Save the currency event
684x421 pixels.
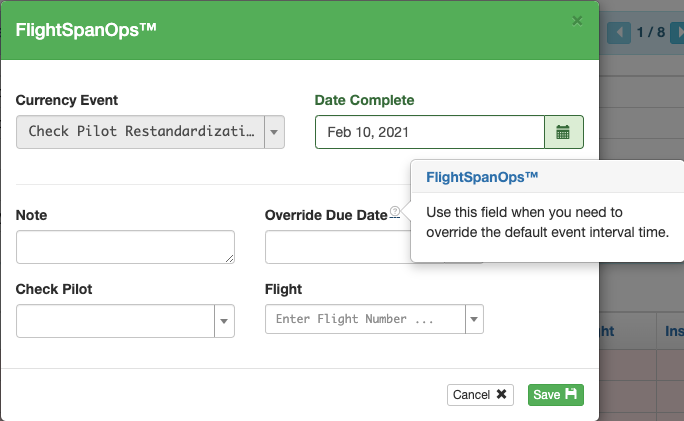(x=555, y=395)
